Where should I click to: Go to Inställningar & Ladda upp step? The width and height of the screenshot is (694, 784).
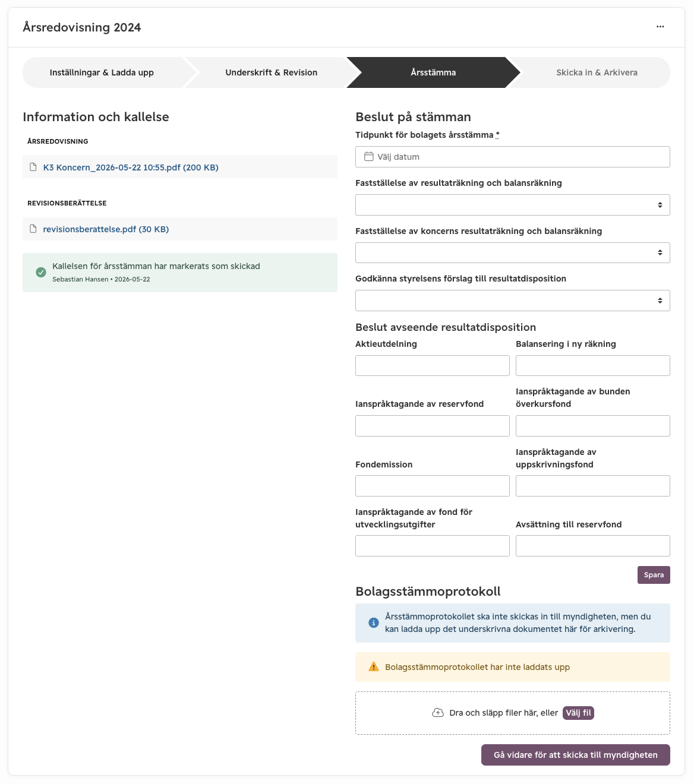pyautogui.click(x=102, y=72)
